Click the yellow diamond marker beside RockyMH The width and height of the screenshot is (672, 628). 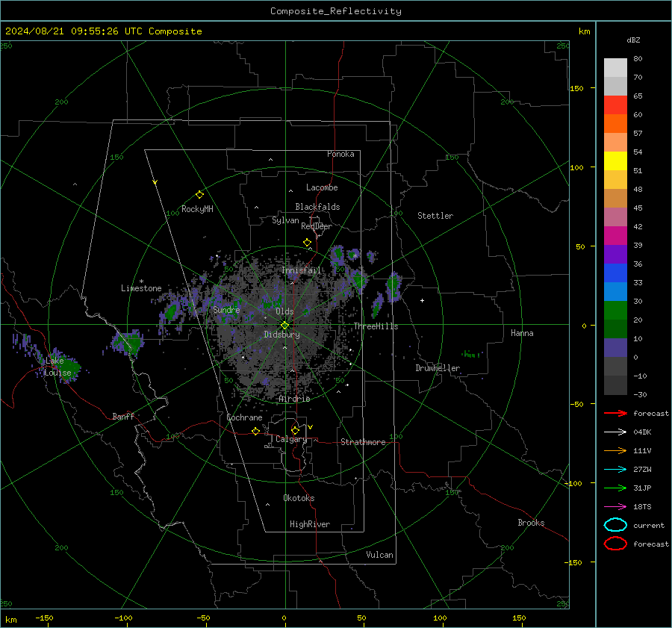coord(199,195)
